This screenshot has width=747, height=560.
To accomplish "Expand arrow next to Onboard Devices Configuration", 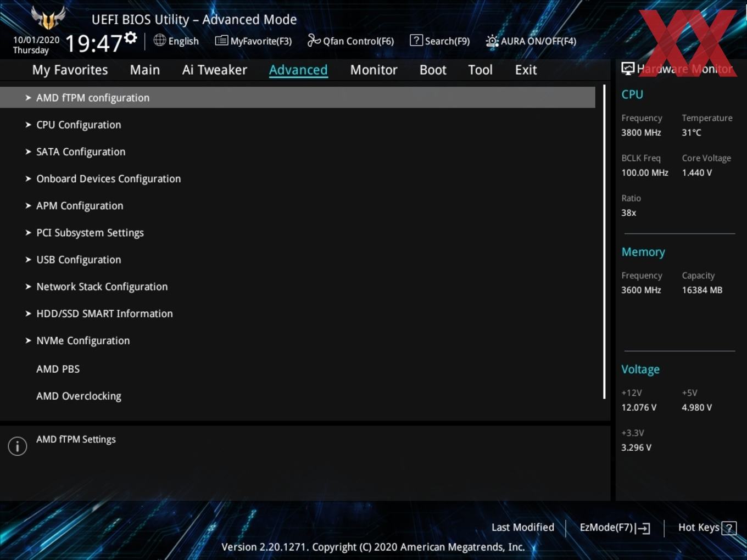I will click(28, 178).
